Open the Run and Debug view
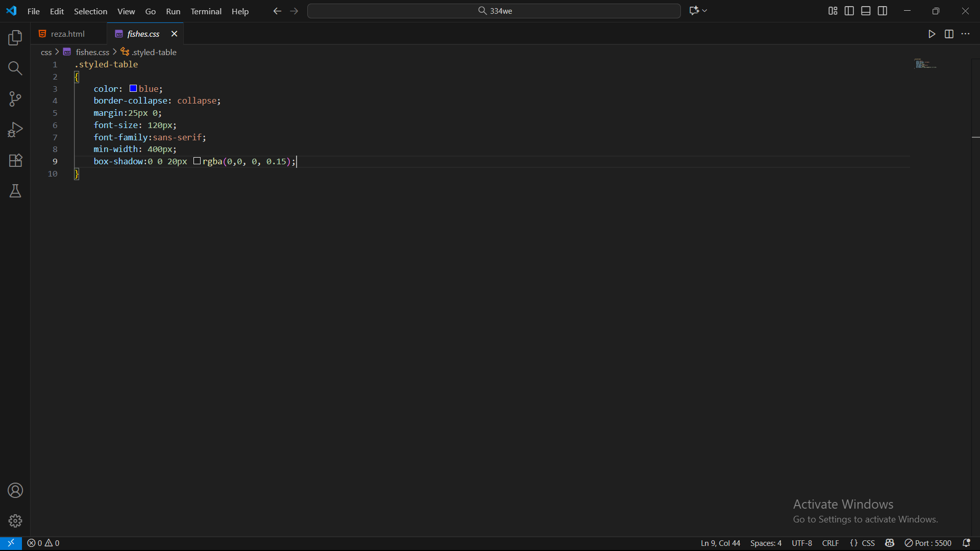Image resolution: width=980 pixels, height=551 pixels. [x=15, y=130]
